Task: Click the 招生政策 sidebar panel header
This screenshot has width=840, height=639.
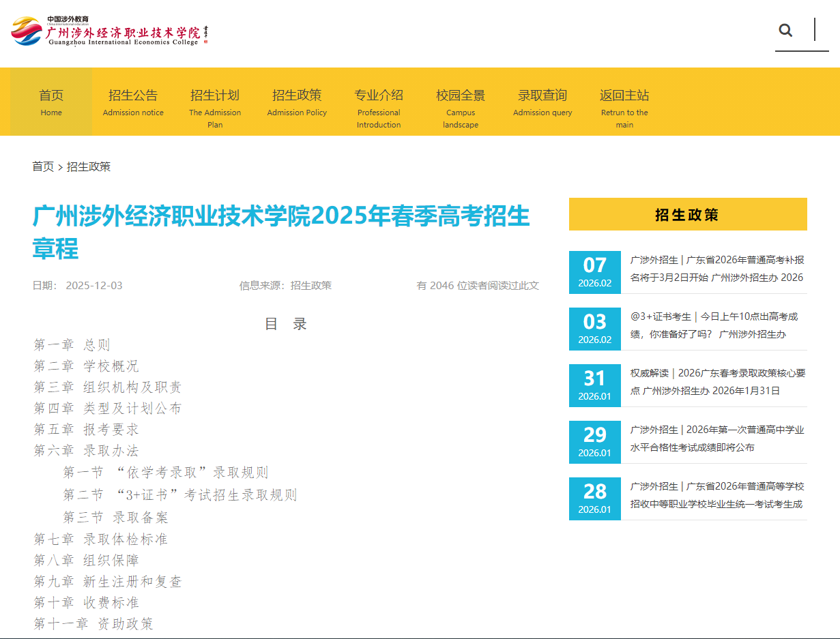Action: tap(688, 214)
